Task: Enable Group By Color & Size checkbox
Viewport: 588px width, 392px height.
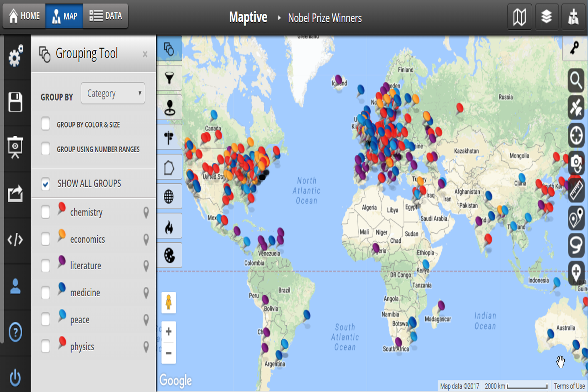Action: [x=46, y=124]
